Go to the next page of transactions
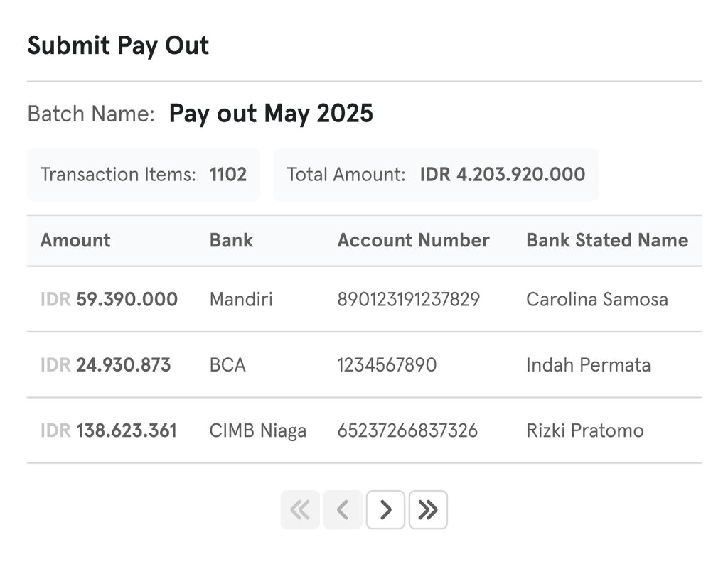The image size is (728, 569). pyautogui.click(x=385, y=509)
